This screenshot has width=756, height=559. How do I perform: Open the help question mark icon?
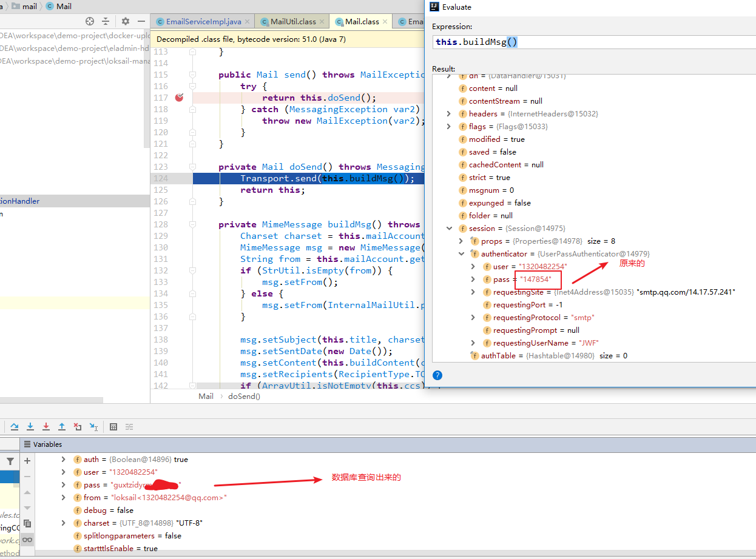437,375
